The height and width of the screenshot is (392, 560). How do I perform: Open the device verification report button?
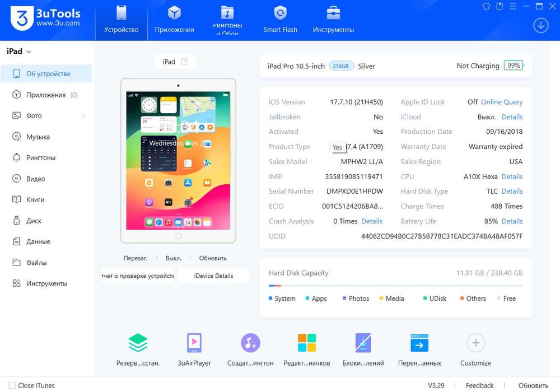click(x=138, y=276)
